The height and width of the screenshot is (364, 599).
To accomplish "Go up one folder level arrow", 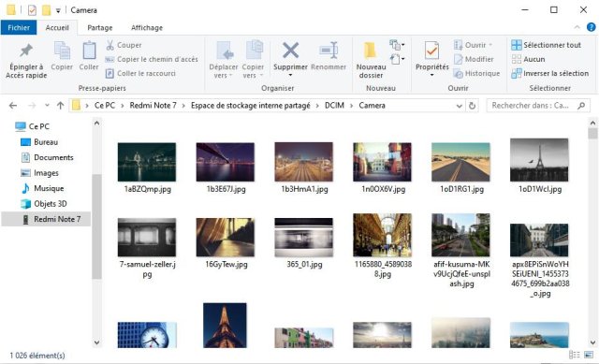I will coord(60,106).
